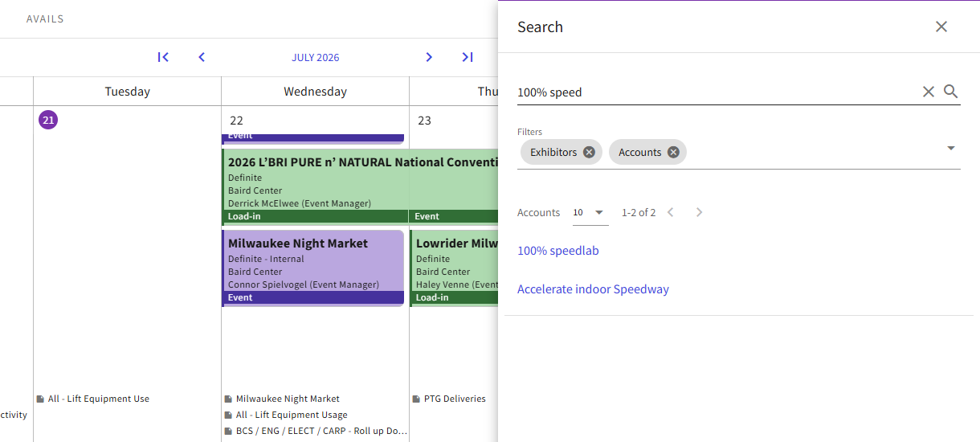Click the Load-in bar of L'BRI event

316,216
